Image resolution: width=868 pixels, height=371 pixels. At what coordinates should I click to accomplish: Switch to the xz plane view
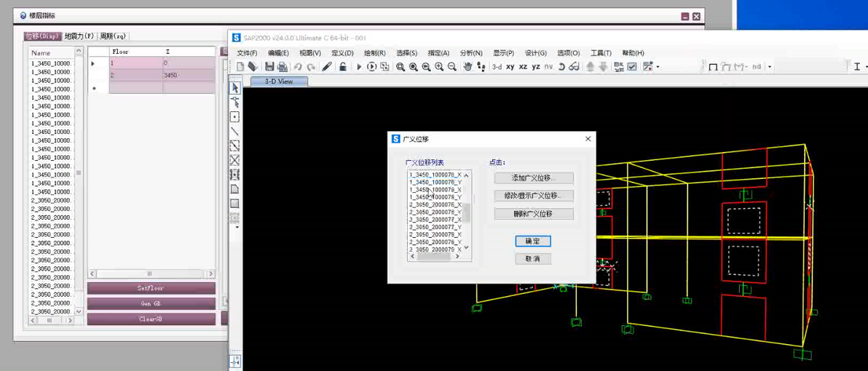523,67
